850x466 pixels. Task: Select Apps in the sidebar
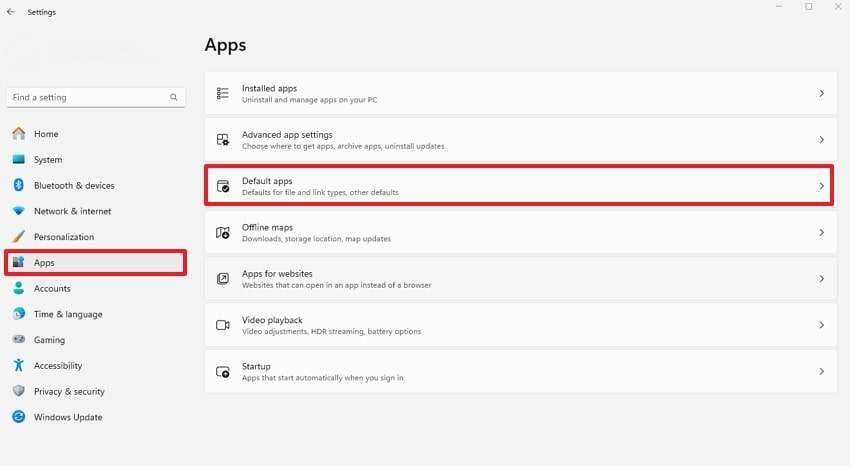tap(95, 262)
